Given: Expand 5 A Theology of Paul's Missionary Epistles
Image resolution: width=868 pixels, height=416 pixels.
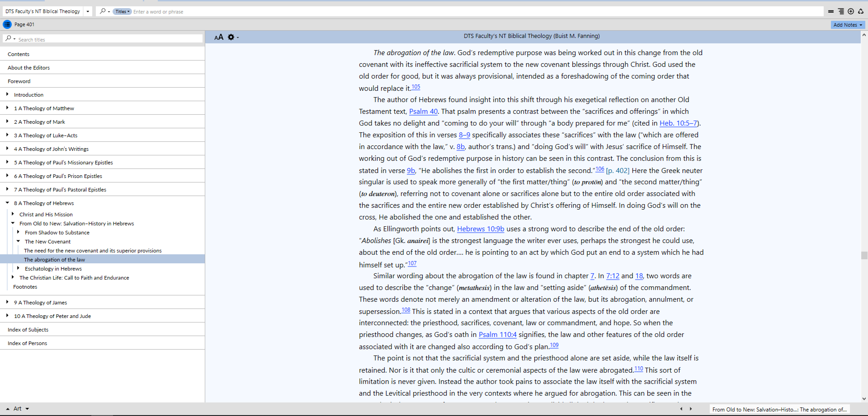Looking at the screenshot, I should pos(7,162).
